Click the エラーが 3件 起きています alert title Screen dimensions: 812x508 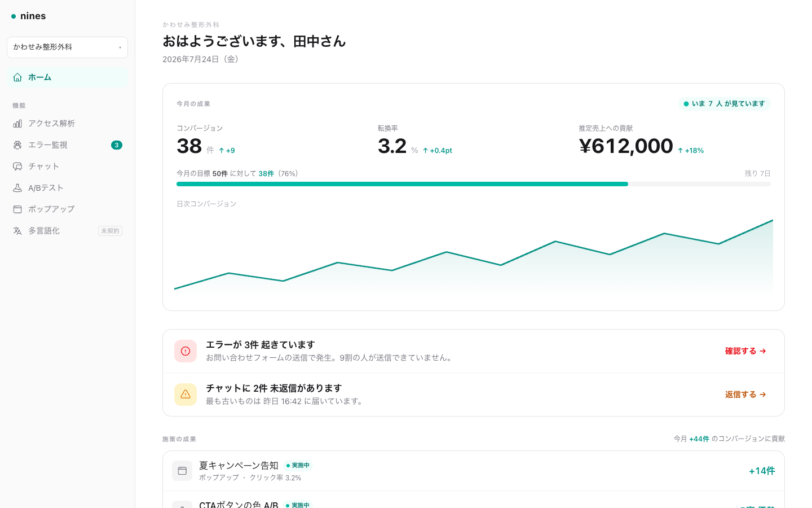click(x=260, y=345)
